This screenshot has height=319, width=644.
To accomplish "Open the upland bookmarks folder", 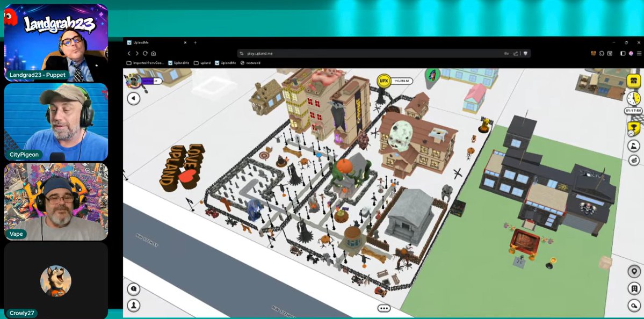I will [202, 63].
